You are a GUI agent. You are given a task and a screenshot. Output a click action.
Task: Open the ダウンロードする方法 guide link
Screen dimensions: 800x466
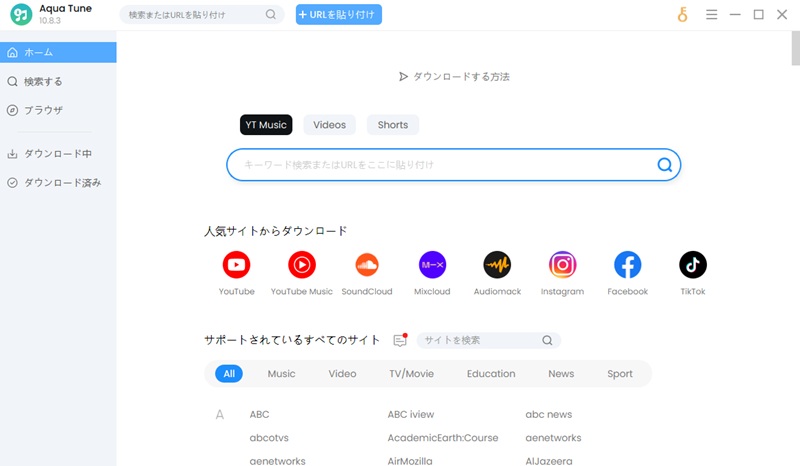click(454, 77)
